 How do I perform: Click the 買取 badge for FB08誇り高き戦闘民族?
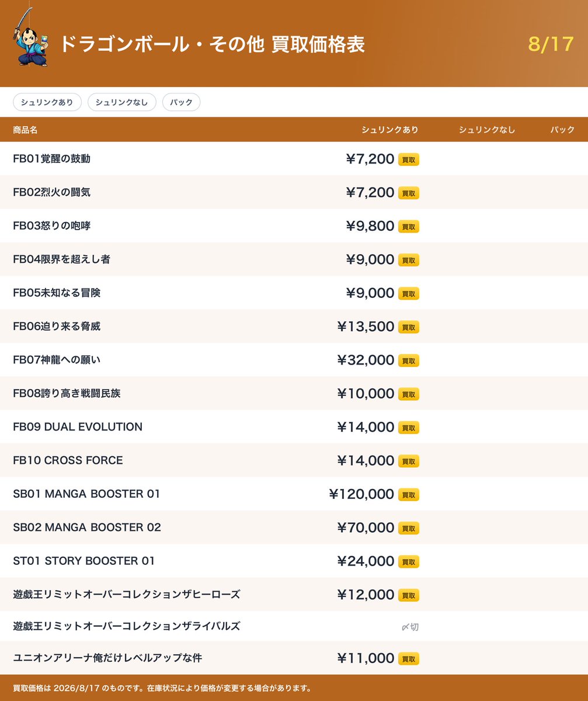409,394
